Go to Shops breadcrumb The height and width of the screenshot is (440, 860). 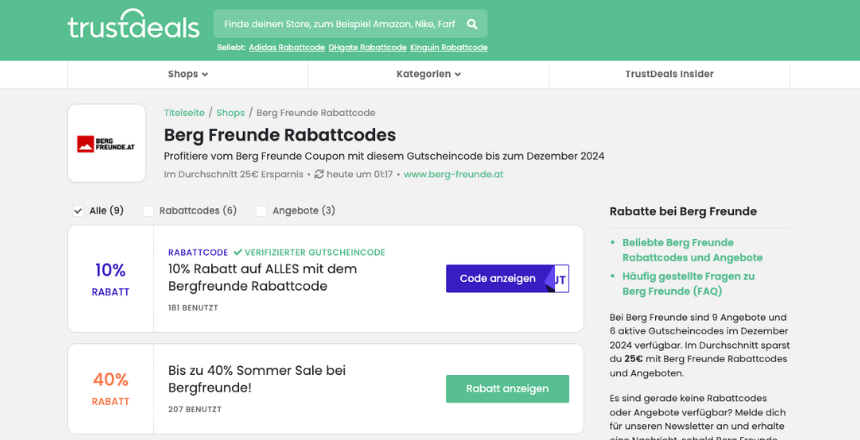pos(230,112)
